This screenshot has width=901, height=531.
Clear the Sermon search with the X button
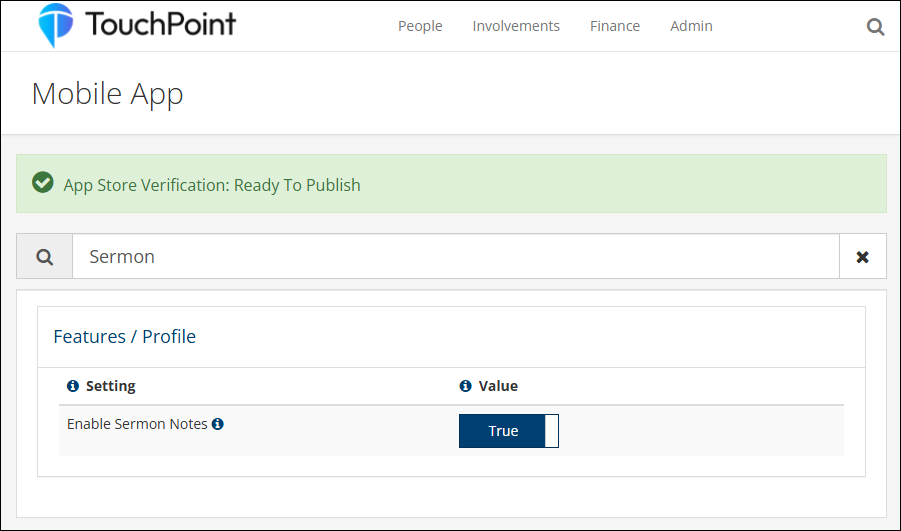(x=862, y=257)
